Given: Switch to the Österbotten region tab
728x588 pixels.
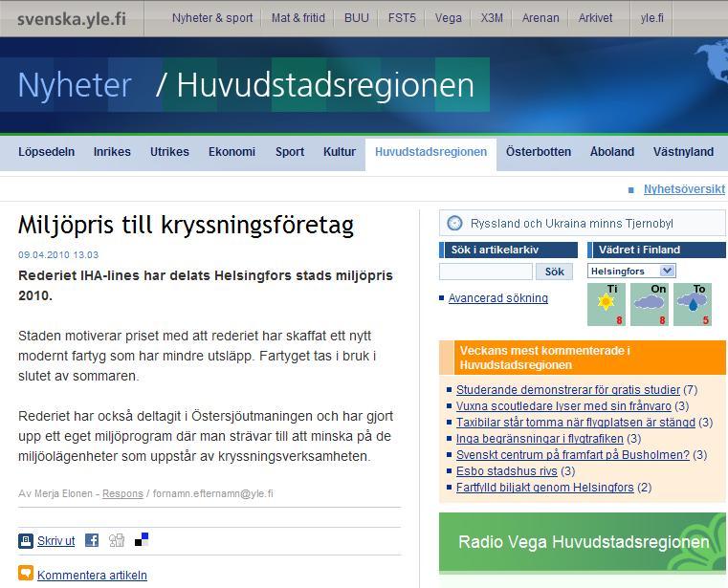Looking at the screenshot, I should [539, 152].
